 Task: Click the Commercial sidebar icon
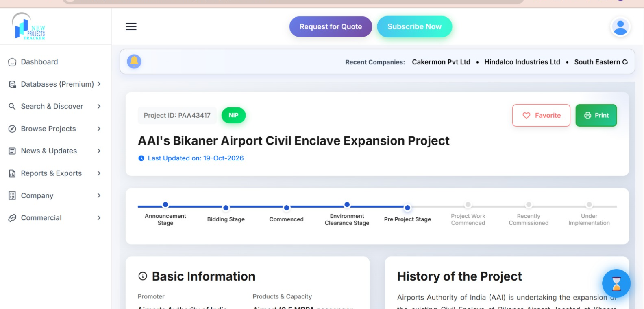pos(12,218)
